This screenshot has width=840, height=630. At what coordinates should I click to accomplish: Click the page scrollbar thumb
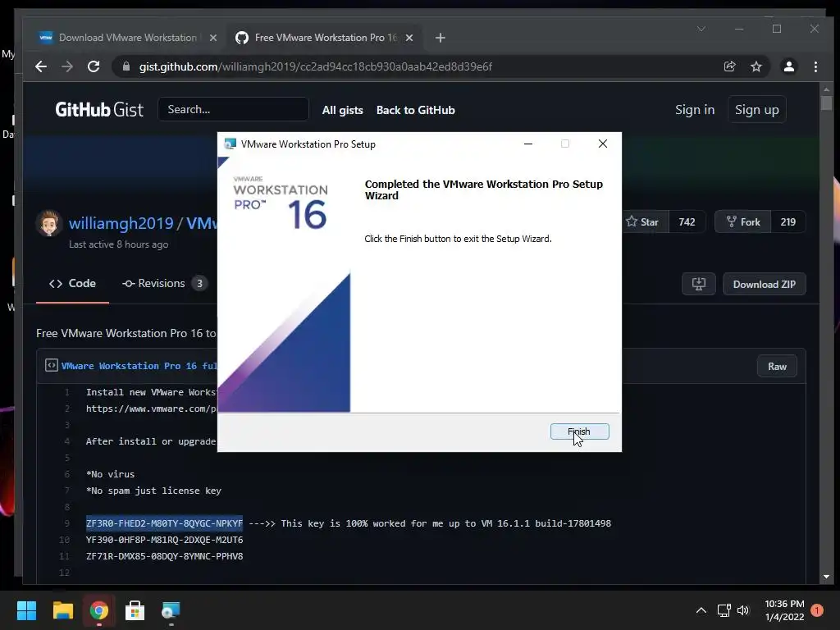(826, 103)
